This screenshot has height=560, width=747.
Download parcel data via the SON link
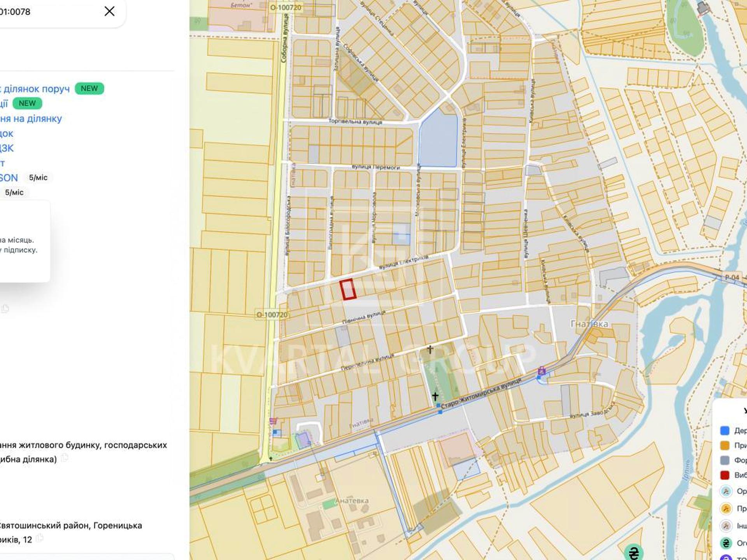pos(9,178)
